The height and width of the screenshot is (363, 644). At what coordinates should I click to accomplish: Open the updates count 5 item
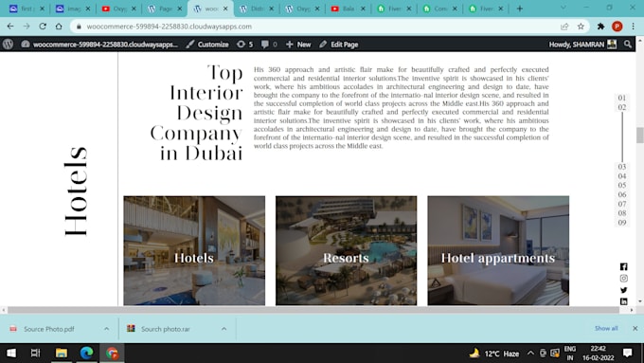[244, 45]
